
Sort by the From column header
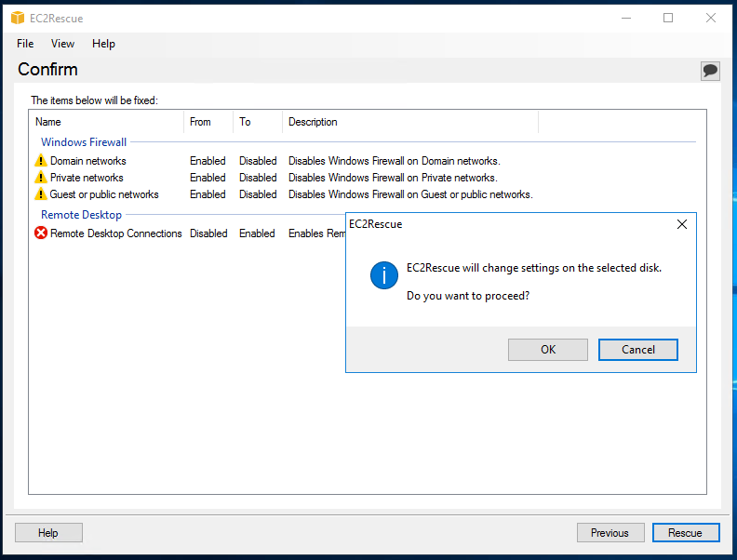click(x=208, y=122)
